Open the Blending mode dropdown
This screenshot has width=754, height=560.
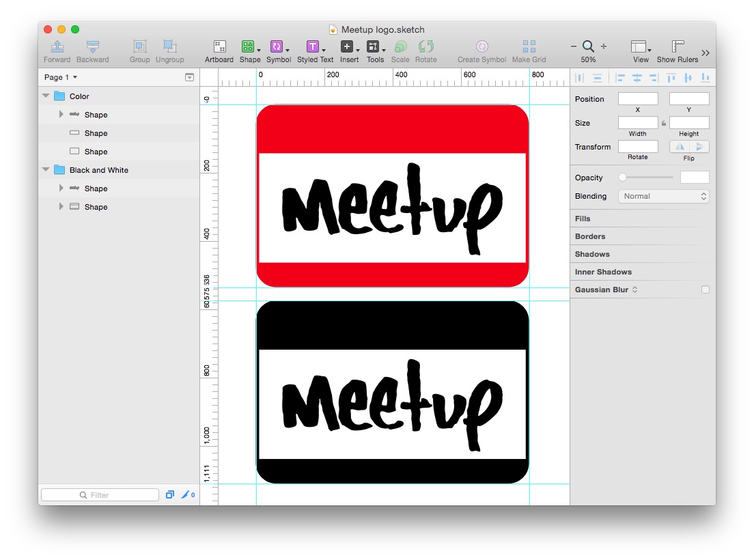click(664, 196)
